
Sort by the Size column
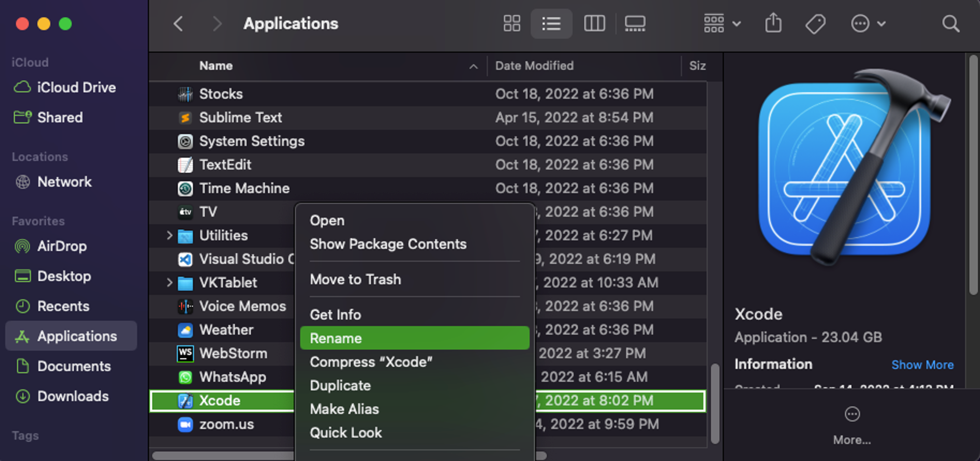pos(697,66)
